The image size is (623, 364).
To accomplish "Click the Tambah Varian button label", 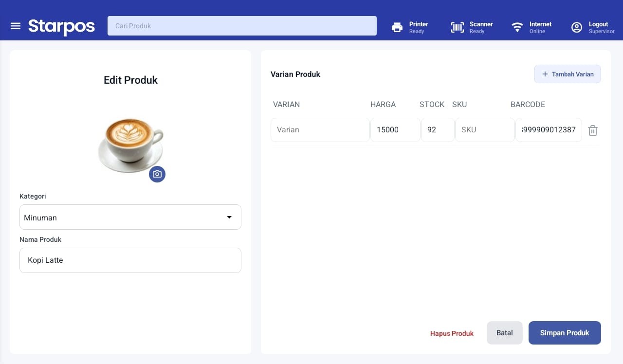I will tap(573, 74).
